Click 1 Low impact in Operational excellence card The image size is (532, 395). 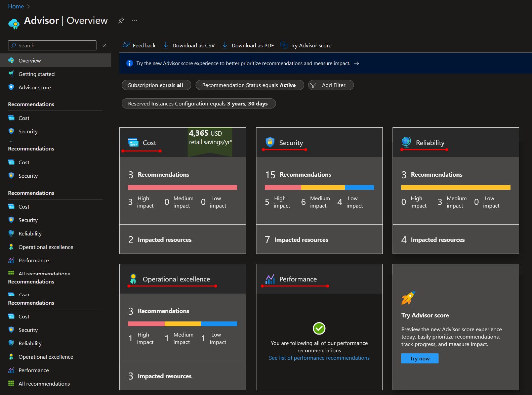(x=214, y=338)
